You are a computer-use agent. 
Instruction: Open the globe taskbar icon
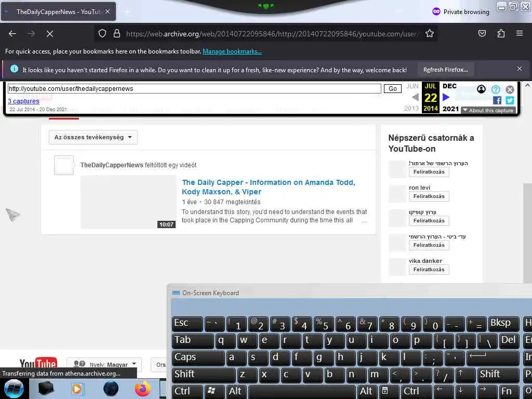tap(111, 389)
